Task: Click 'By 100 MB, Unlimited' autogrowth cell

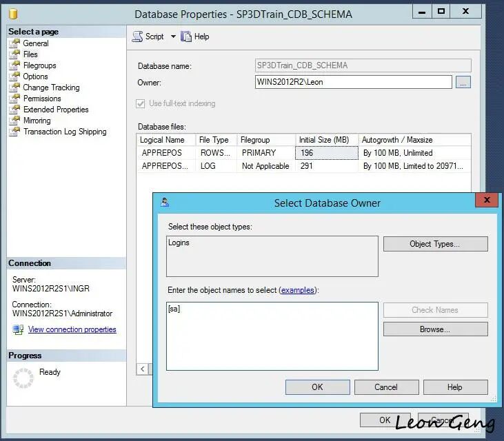Action: tap(414, 153)
